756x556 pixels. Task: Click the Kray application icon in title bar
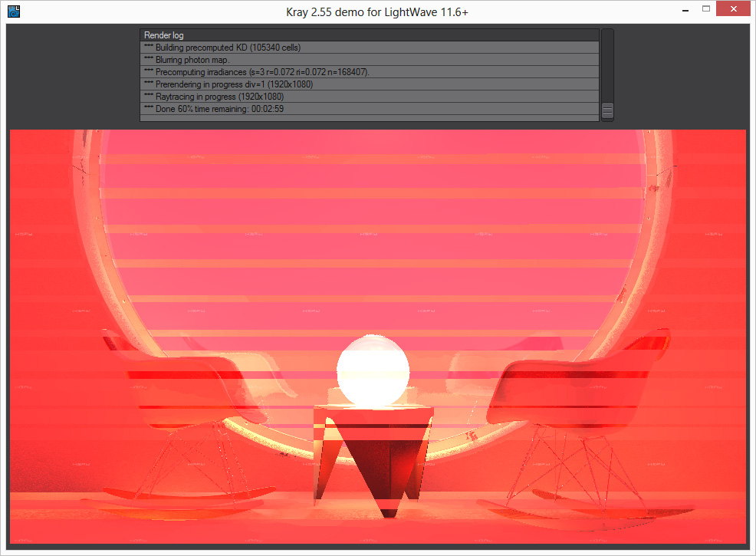pyautogui.click(x=13, y=12)
